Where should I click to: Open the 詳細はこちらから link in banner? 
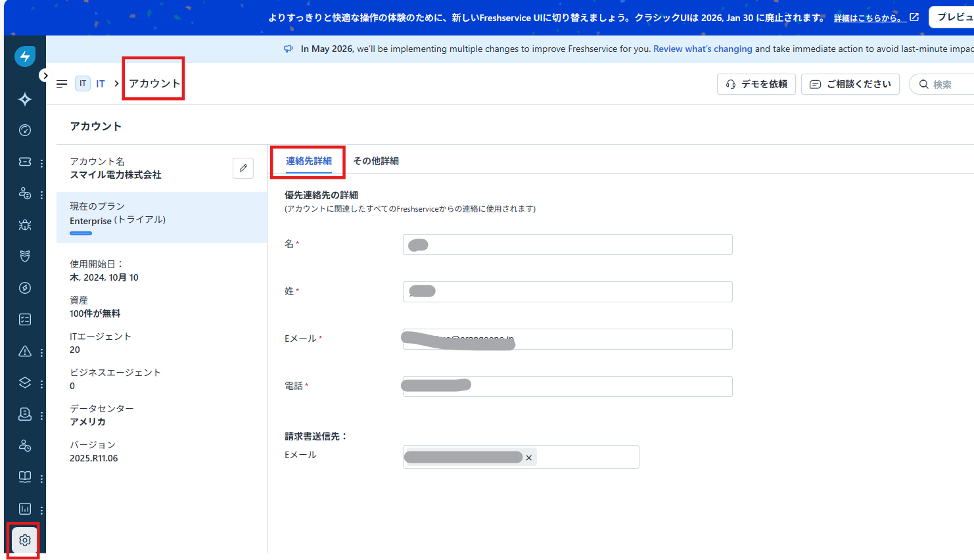[870, 18]
